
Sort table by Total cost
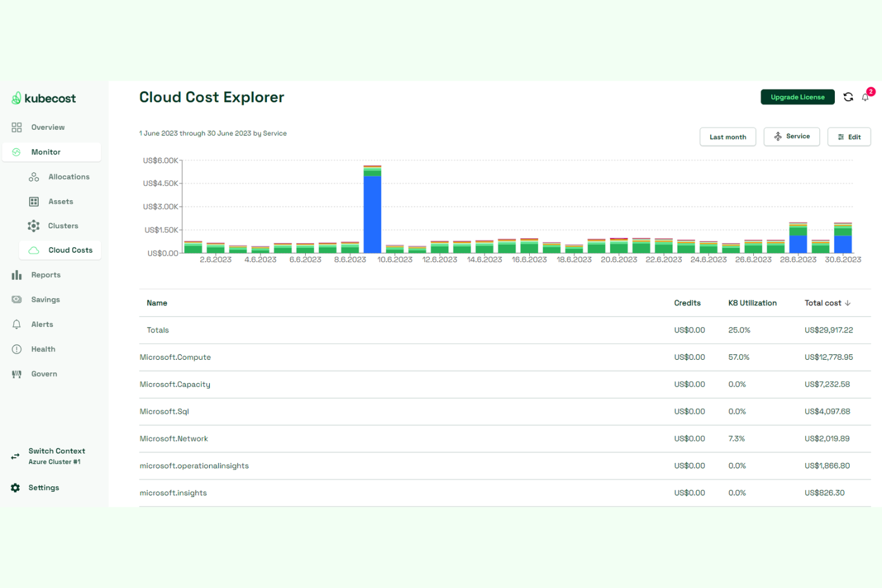click(827, 303)
